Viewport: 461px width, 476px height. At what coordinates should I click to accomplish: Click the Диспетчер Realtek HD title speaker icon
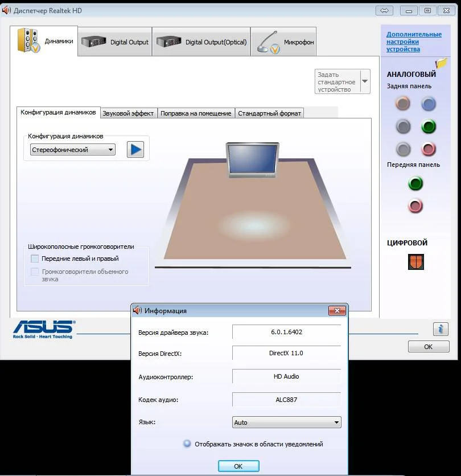(6, 11)
